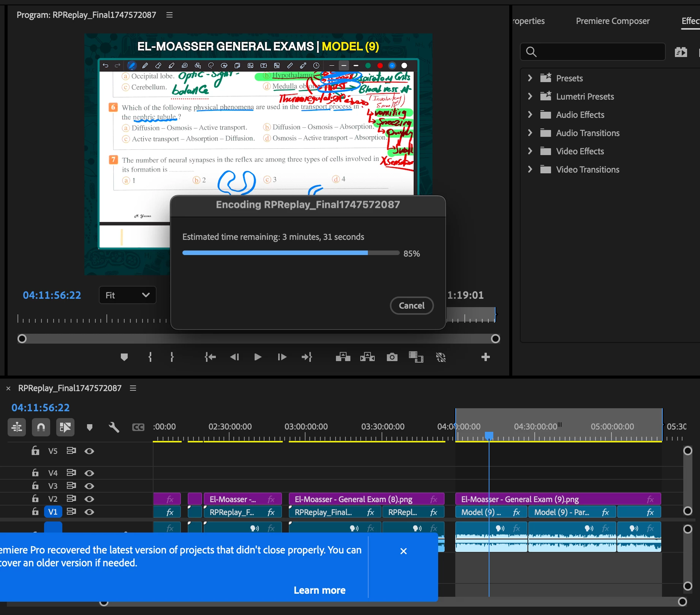Toggle track lock for V5
The height and width of the screenshot is (615, 700).
[x=35, y=451]
